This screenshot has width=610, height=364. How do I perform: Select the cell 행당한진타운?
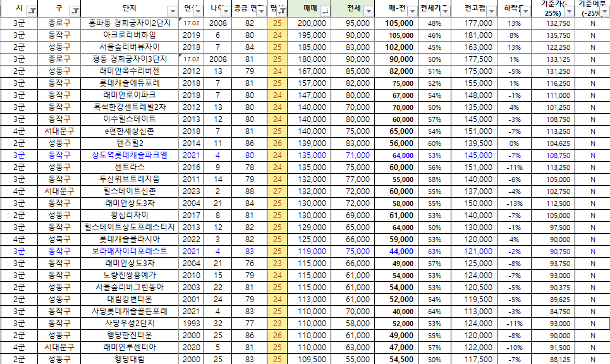point(130,335)
